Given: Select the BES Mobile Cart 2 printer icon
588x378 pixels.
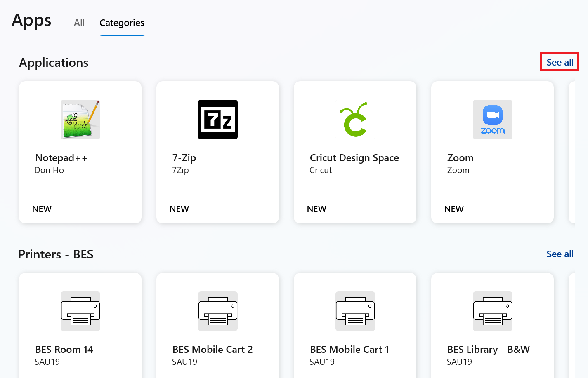Looking at the screenshot, I should pos(218,311).
